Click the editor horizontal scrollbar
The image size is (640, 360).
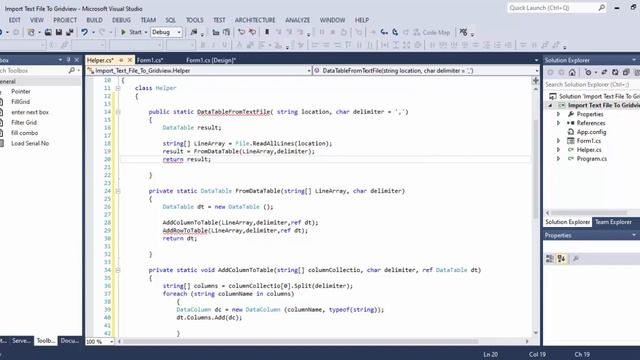coord(301,341)
